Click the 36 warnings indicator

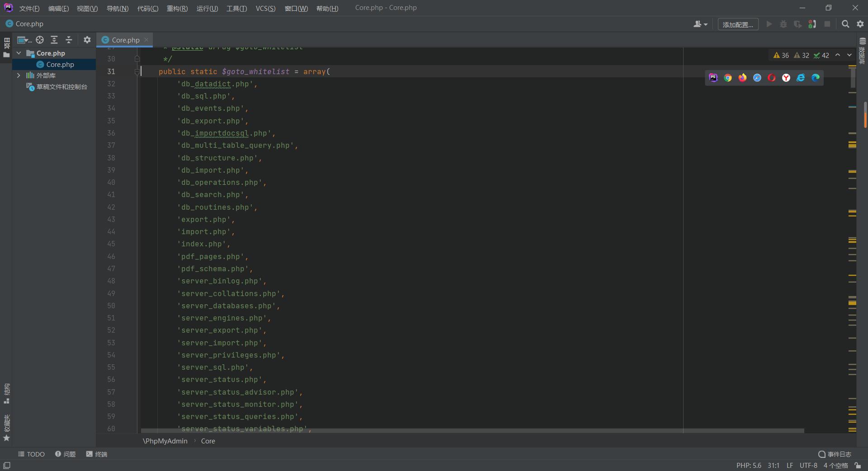click(781, 55)
